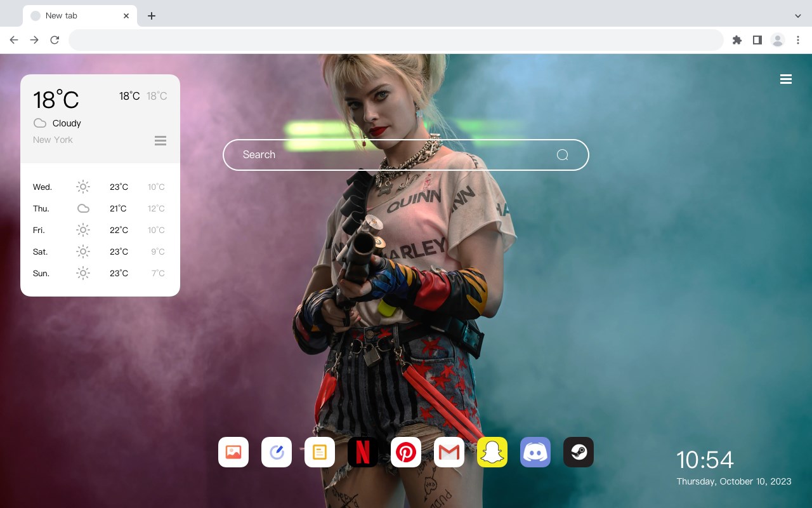Click Thursday's cloud icon
Image resolution: width=812 pixels, height=508 pixels.
pyautogui.click(x=83, y=208)
